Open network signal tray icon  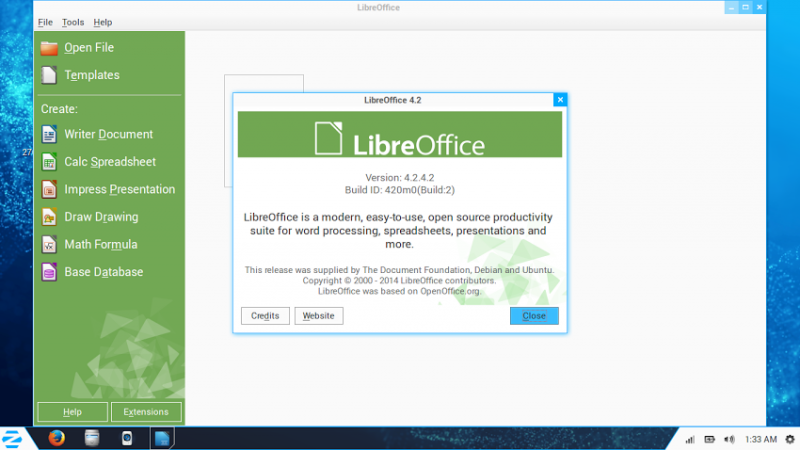(x=690, y=439)
